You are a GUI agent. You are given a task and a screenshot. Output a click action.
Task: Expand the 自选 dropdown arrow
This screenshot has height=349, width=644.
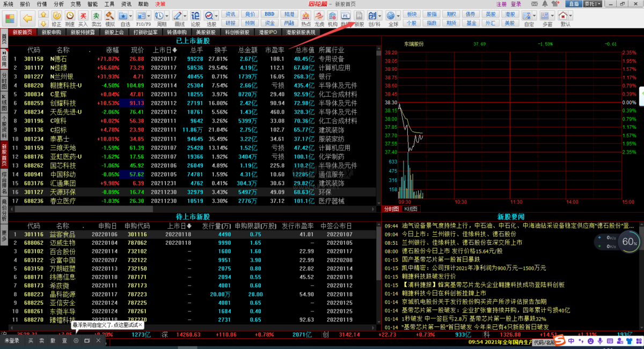[130, 16]
